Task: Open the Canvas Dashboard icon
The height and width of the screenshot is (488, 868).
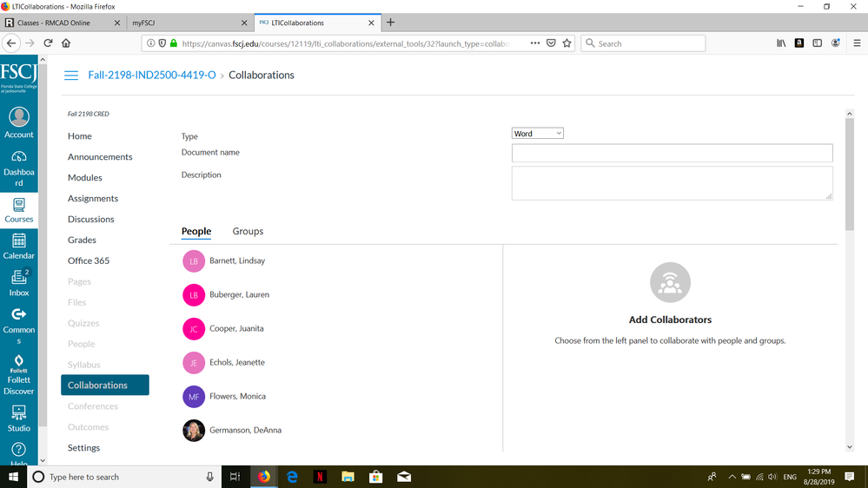Action: click(x=18, y=168)
